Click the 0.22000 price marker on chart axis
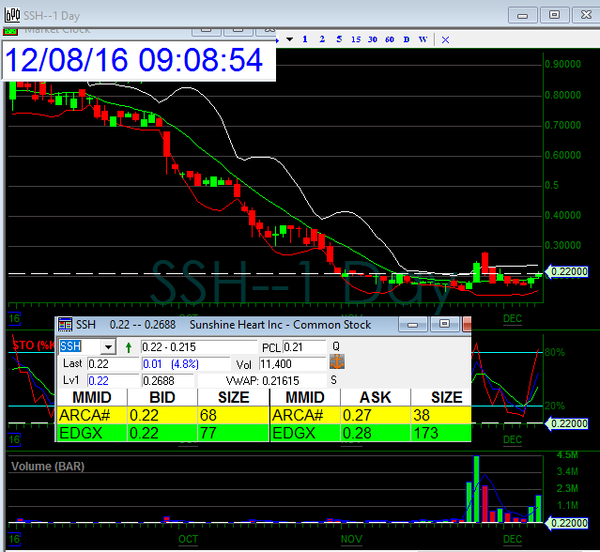The width and height of the screenshot is (600, 552). (x=569, y=271)
